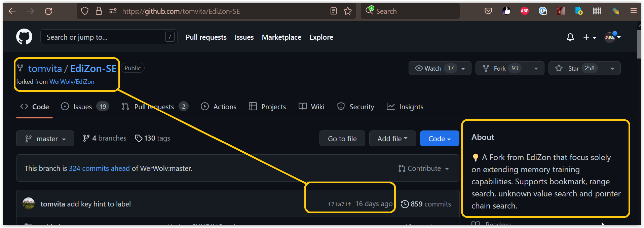Open commit hash 171a71f
This screenshot has height=228, width=644.
point(339,204)
